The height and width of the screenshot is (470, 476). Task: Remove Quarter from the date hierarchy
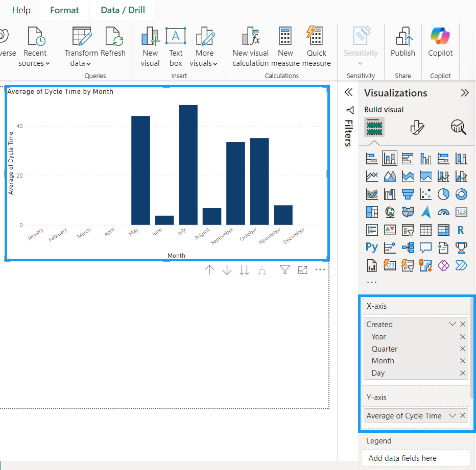462,349
